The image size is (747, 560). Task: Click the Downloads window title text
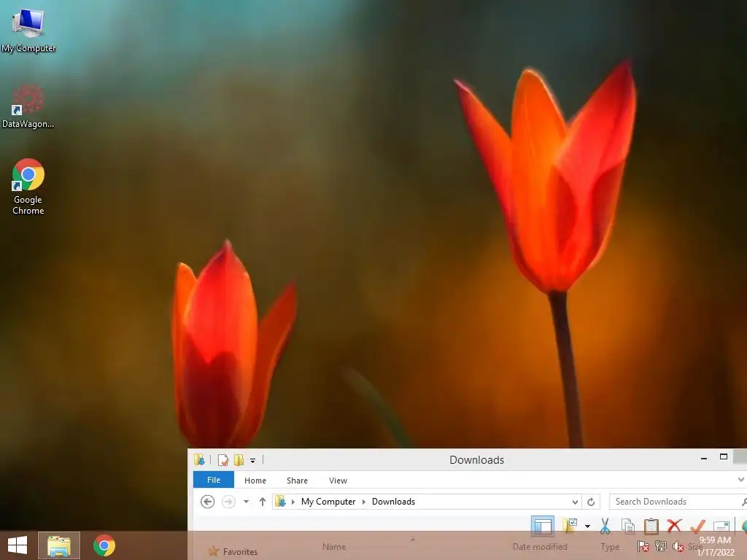click(x=476, y=460)
